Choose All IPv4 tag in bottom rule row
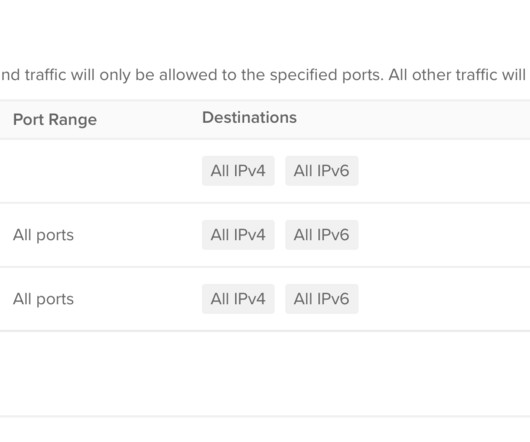530x442 pixels. click(238, 299)
